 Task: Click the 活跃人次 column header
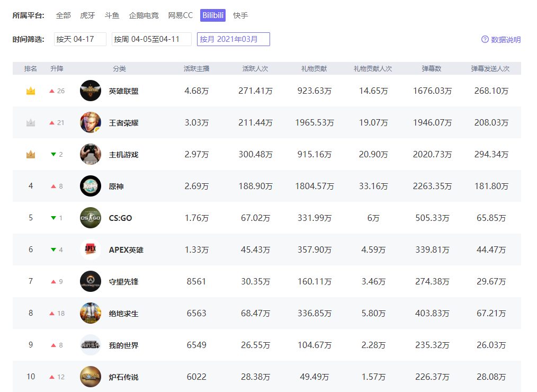[x=255, y=68]
